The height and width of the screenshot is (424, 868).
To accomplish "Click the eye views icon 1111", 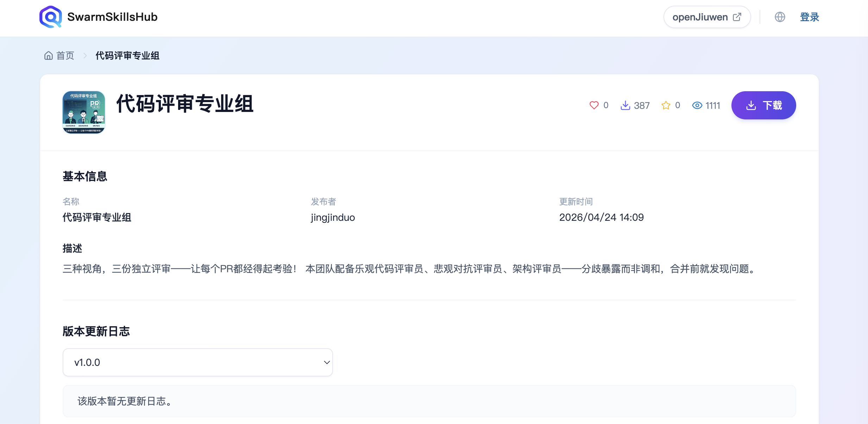I will (697, 105).
